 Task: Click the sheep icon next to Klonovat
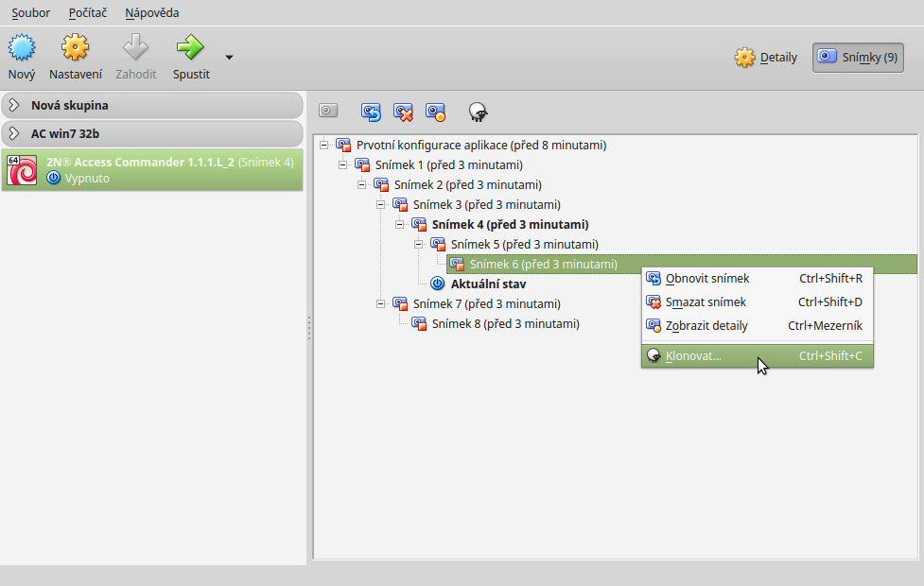tap(654, 355)
